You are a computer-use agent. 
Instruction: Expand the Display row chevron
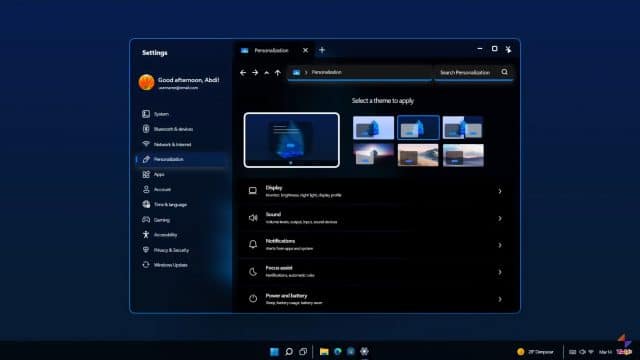click(500, 191)
